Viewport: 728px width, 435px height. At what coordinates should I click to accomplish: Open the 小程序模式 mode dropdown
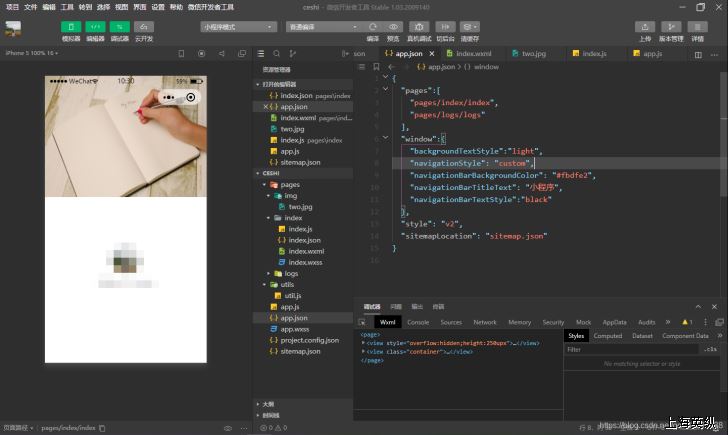[x=239, y=27]
